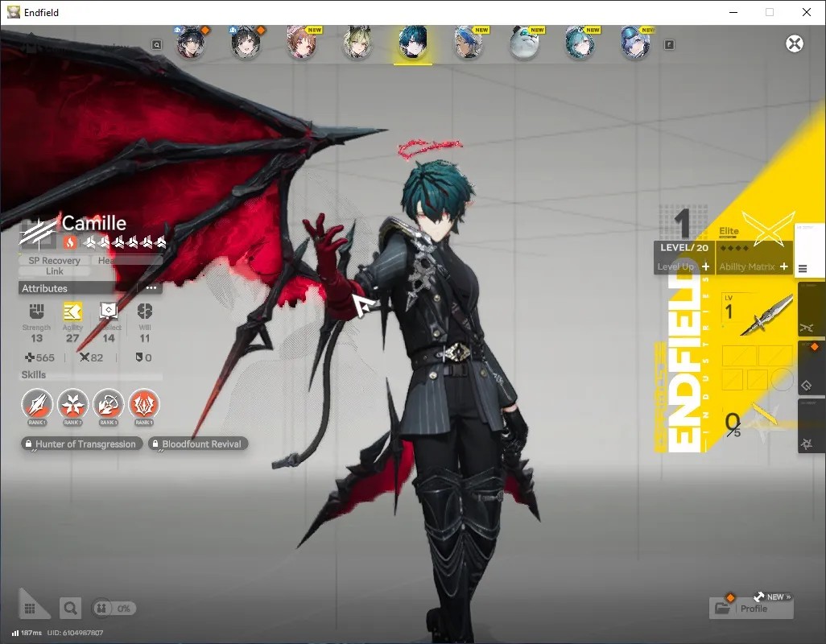Screen dimensions: 826x644
Task: Open the second skill icon with star burst
Action: [x=72, y=405]
